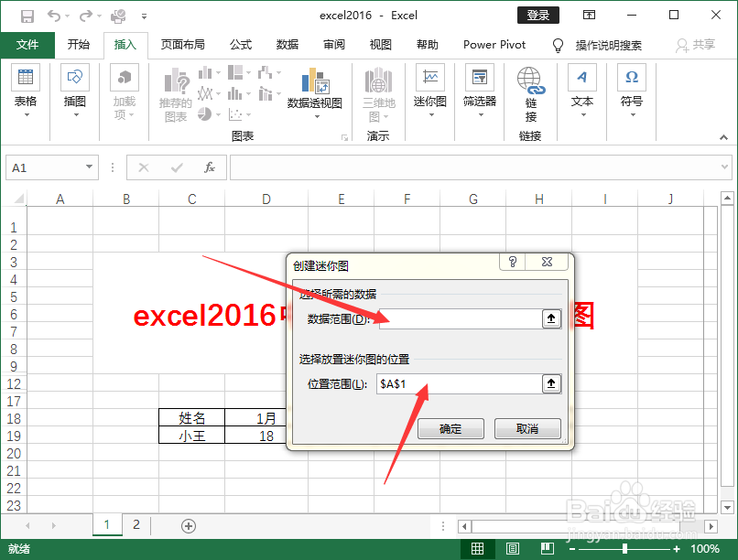Open the 迷你图 sparklines group
Screen dimensions: 738x560
(430, 91)
